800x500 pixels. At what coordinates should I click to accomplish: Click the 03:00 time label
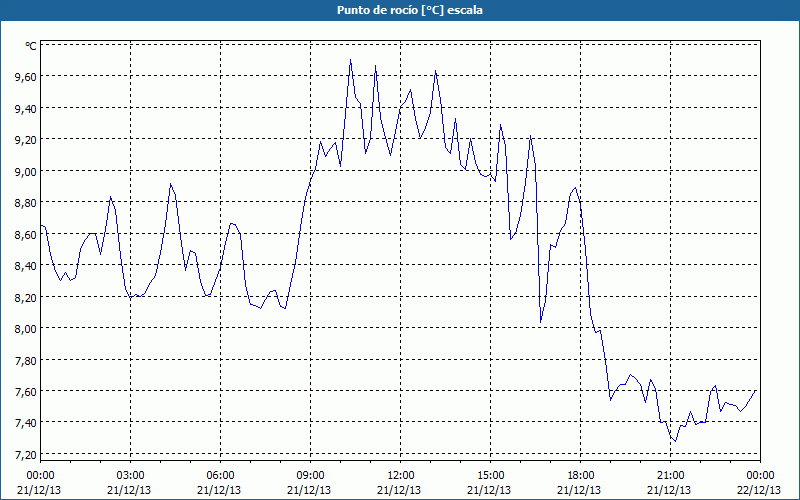130,476
